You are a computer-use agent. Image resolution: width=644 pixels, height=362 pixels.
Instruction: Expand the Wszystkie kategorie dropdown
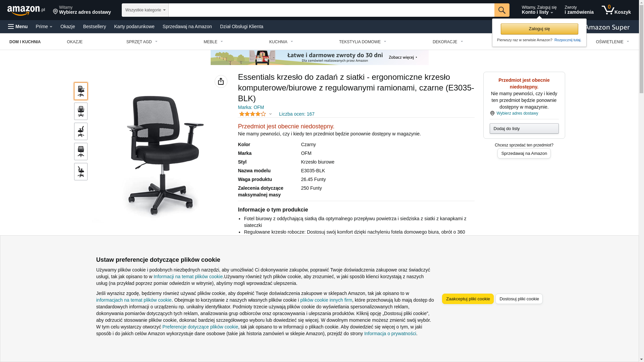click(x=145, y=10)
